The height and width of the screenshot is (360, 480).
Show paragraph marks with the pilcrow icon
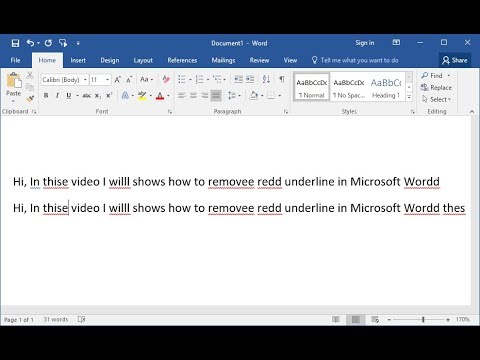pyautogui.click(x=282, y=79)
